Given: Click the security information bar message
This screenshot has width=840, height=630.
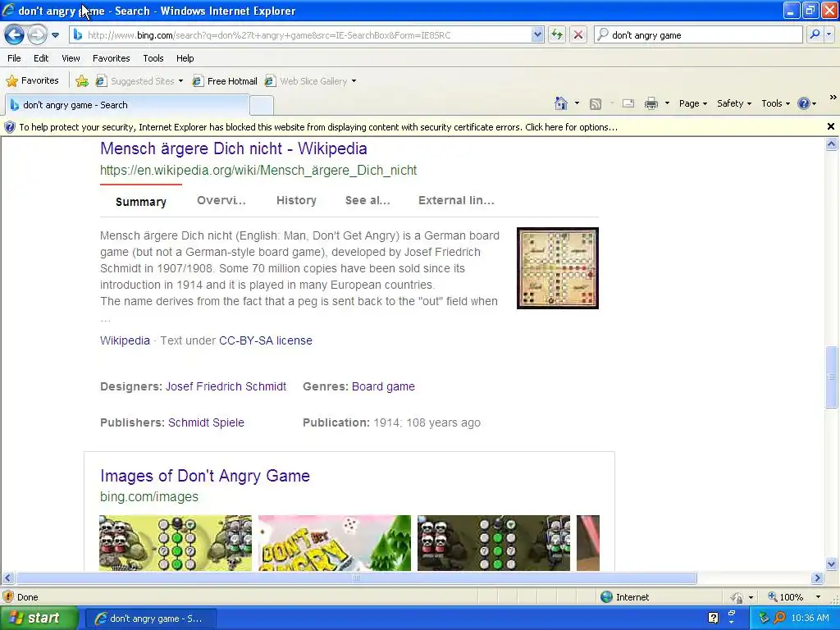Looking at the screenshot, I should (318, 127).
